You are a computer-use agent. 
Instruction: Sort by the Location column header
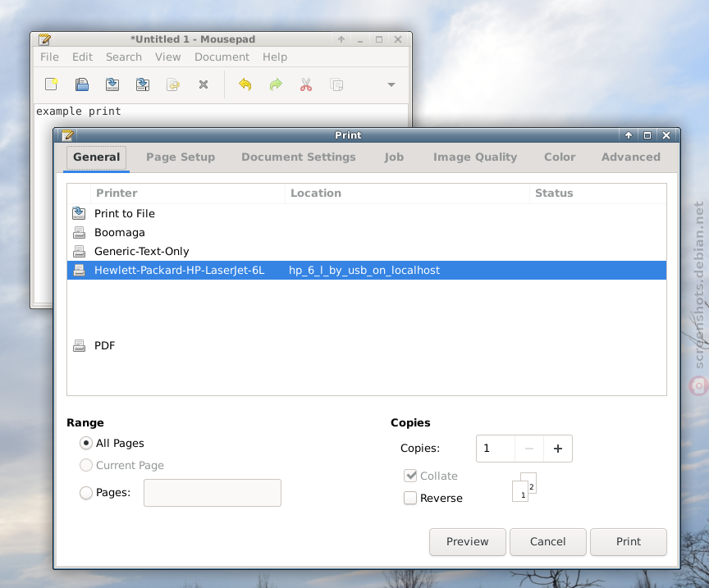pyautogui.click(x=407, y=194)
